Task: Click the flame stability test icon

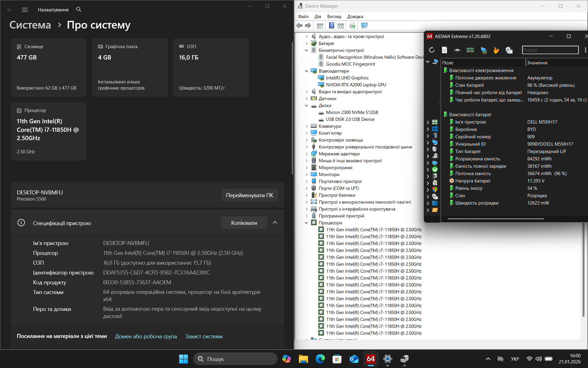Action: (496, 50)
